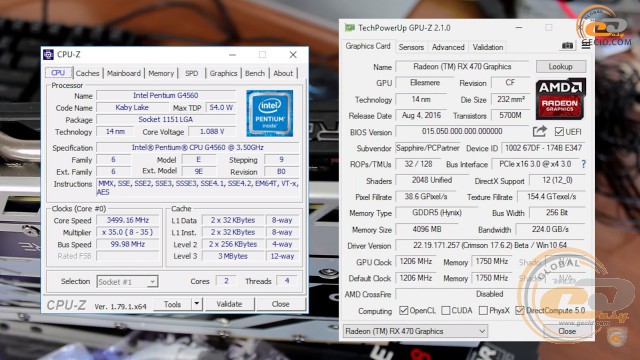Click the Cores value field
The image size is (640, 360).
click(226, 281)
